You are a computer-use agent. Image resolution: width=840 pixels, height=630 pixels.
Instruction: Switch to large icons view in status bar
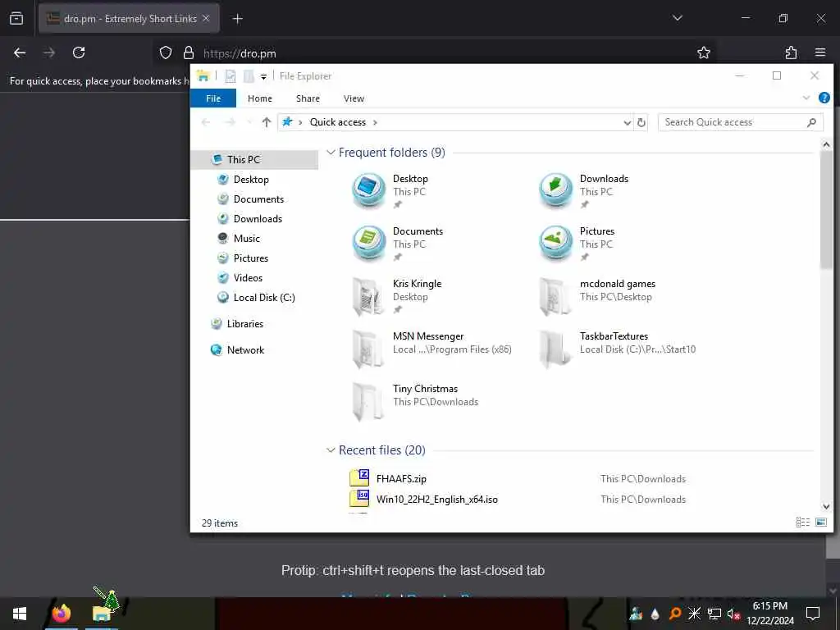click(x=820, y=522)
